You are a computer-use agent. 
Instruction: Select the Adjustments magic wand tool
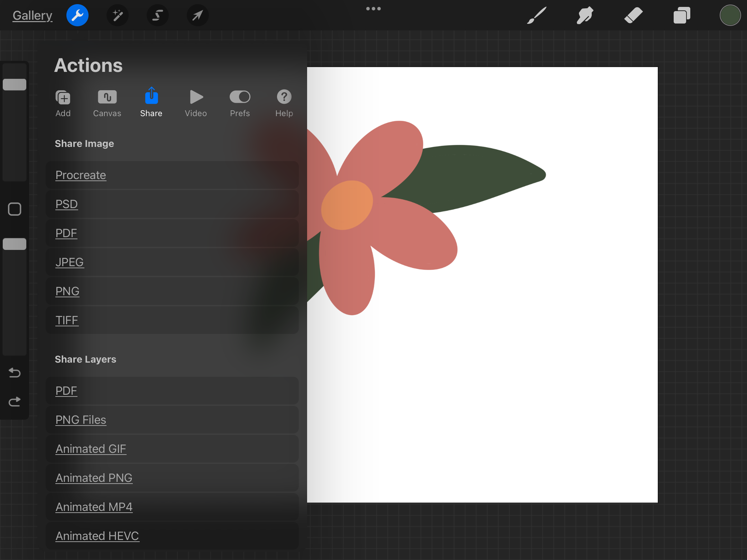(x=118, y=15)
